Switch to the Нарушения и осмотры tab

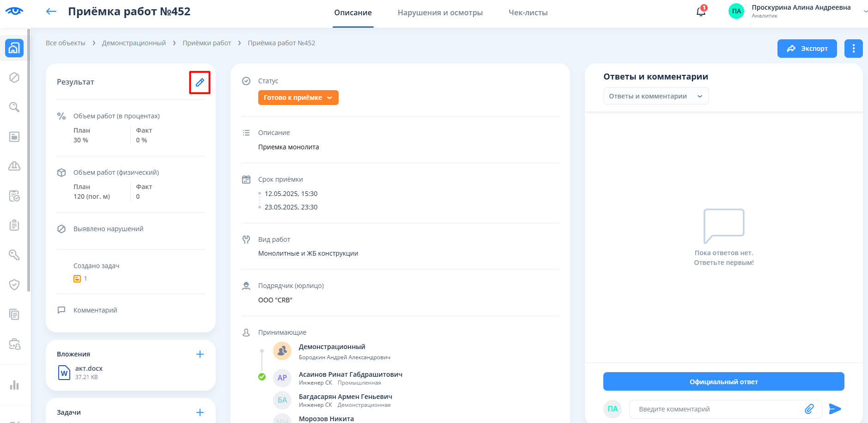440,13
